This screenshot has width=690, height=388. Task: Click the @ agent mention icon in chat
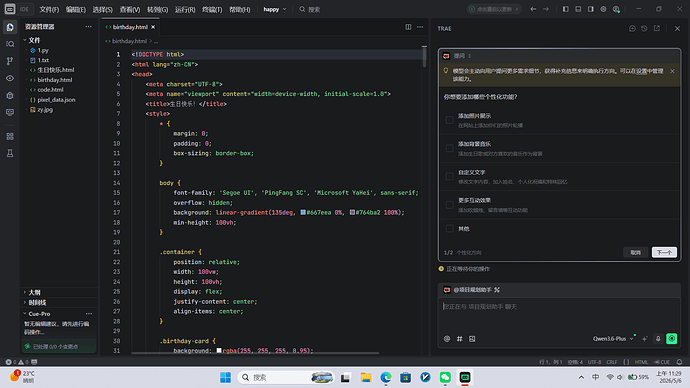(447, 339)
